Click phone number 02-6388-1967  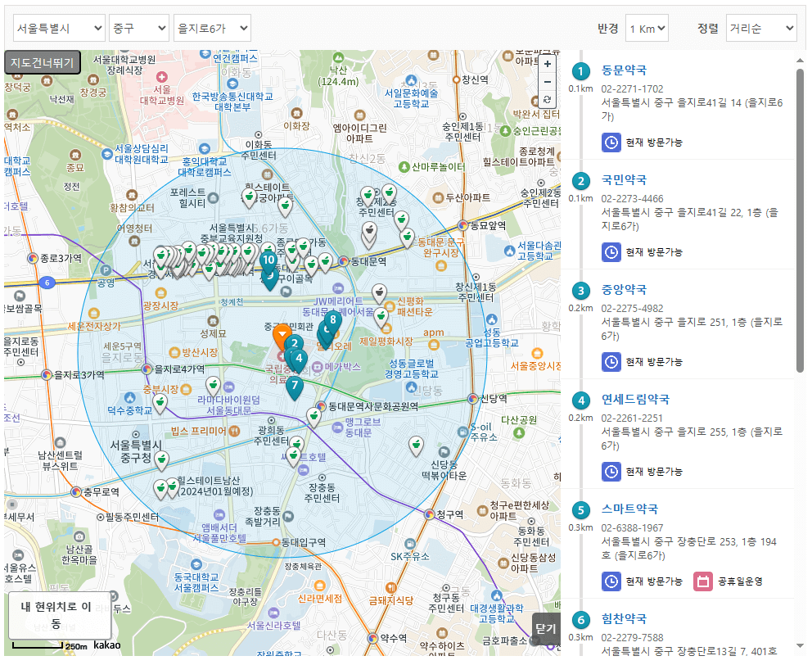click(632, 528)
